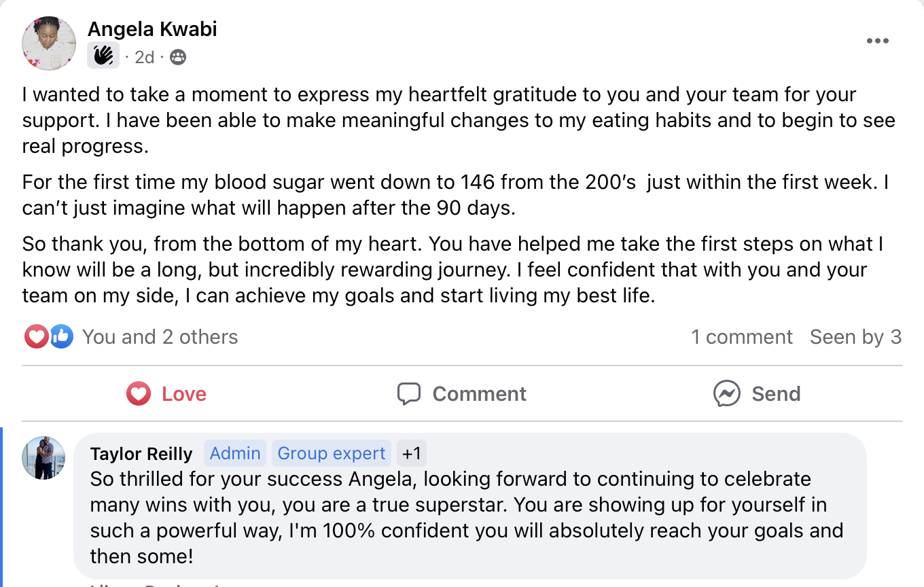
Task: Click the red heart reaction icon
Action: tap(36, 336)
